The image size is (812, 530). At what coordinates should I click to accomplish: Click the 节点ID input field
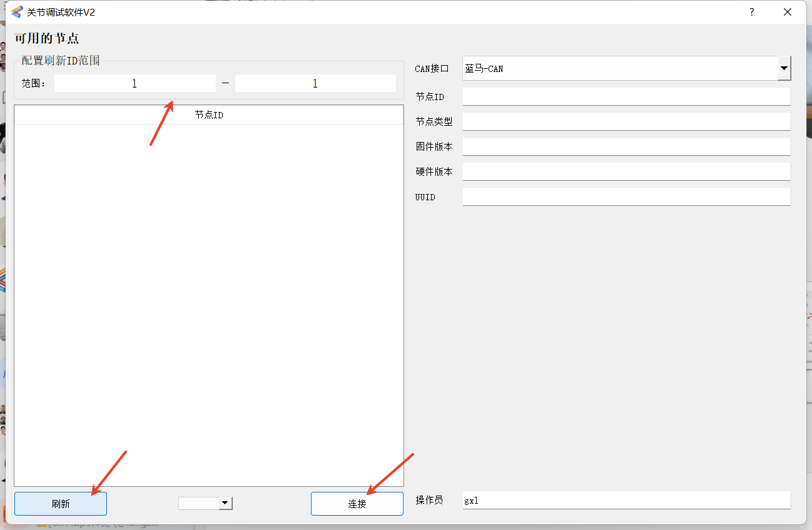point(627,96)
